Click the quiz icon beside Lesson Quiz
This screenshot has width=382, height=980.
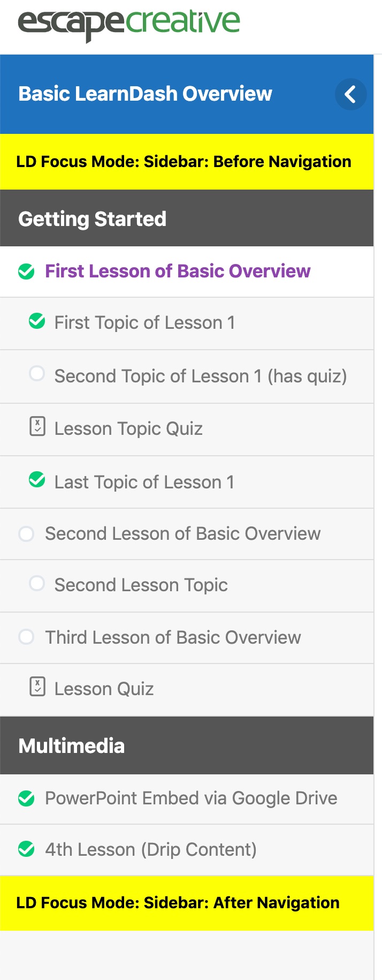37,687
